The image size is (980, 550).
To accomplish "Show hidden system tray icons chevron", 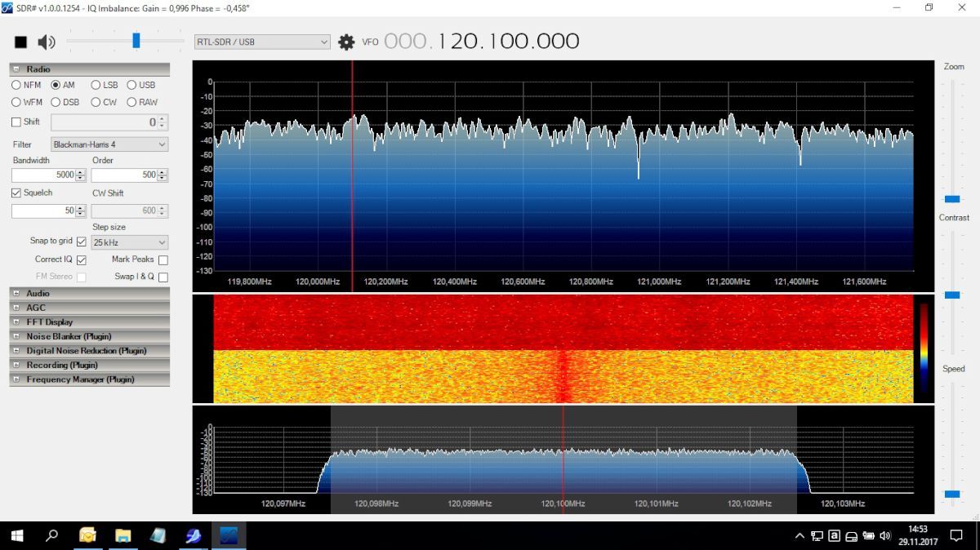I will pos(800,536).
